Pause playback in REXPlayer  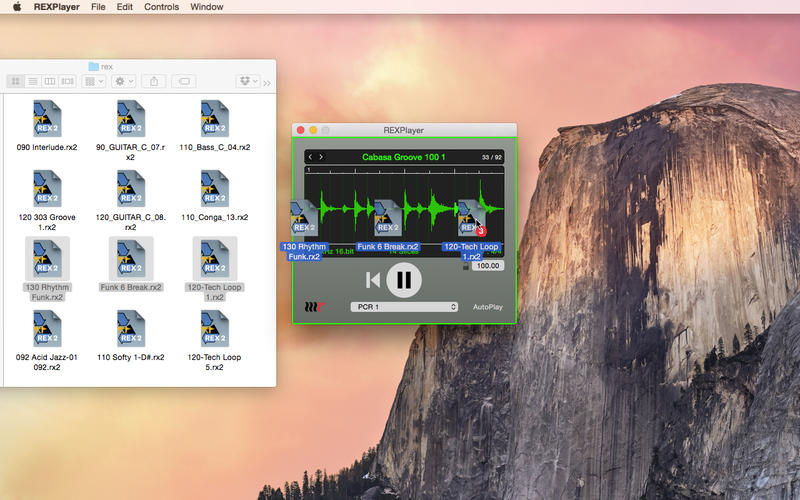(x=404, y=280)
